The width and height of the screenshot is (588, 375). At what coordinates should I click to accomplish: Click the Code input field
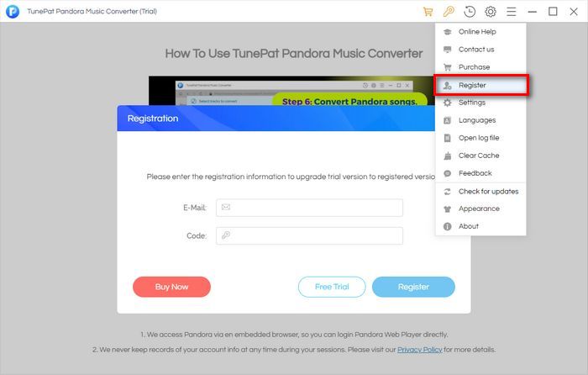(x=309, y=235)
